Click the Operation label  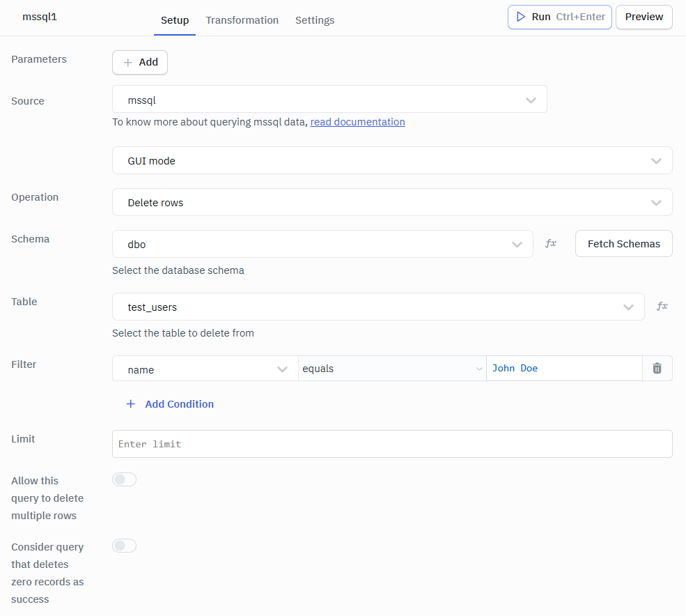click(x=35, y=197)
